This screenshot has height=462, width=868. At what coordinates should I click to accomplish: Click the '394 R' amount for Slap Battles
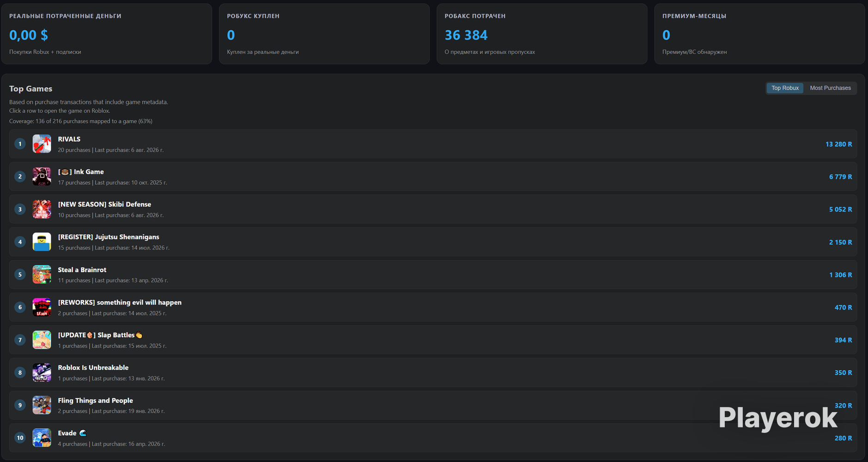pyautogui.click(x=844, y=340)
